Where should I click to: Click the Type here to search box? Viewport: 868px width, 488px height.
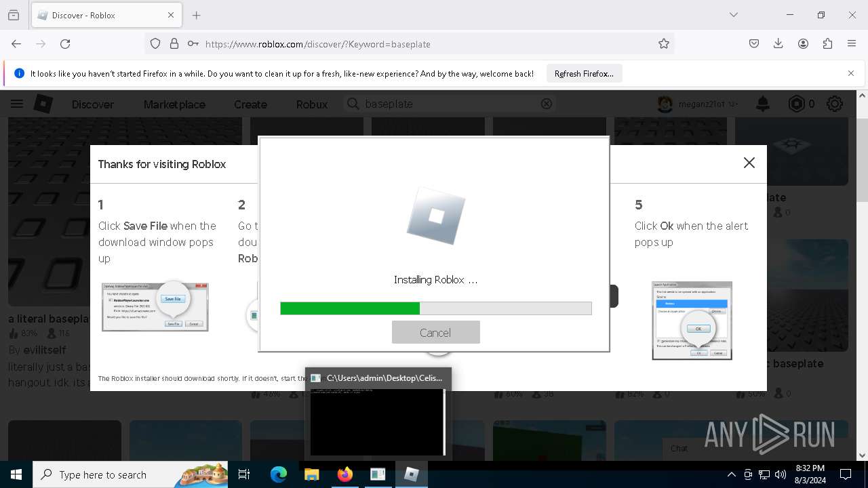click(132, 474)
